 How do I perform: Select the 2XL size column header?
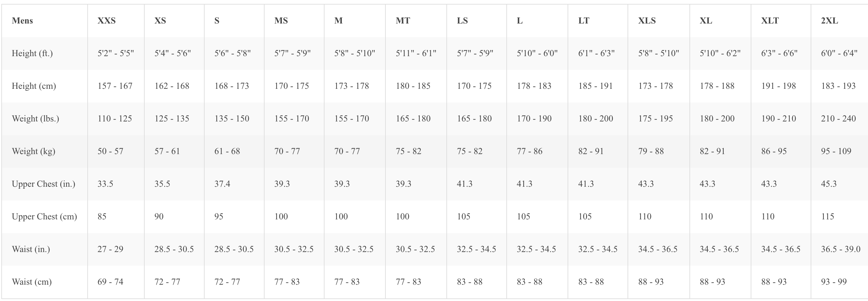click(x=829, y=21)
